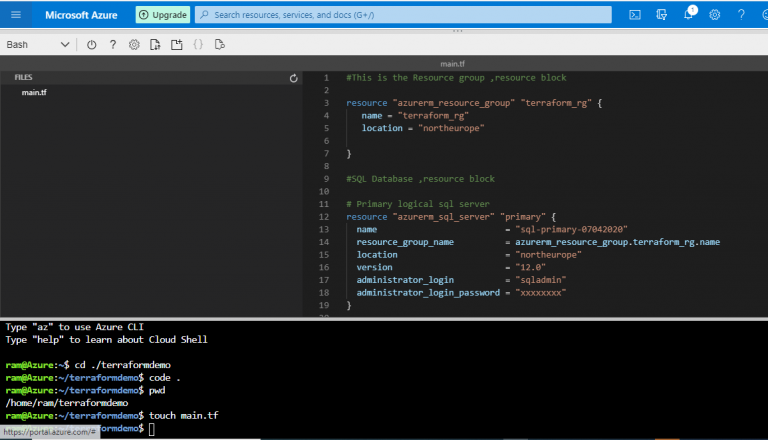Open a new session icon
Viewport: 768px width, 440px height.
click(176, 45)
